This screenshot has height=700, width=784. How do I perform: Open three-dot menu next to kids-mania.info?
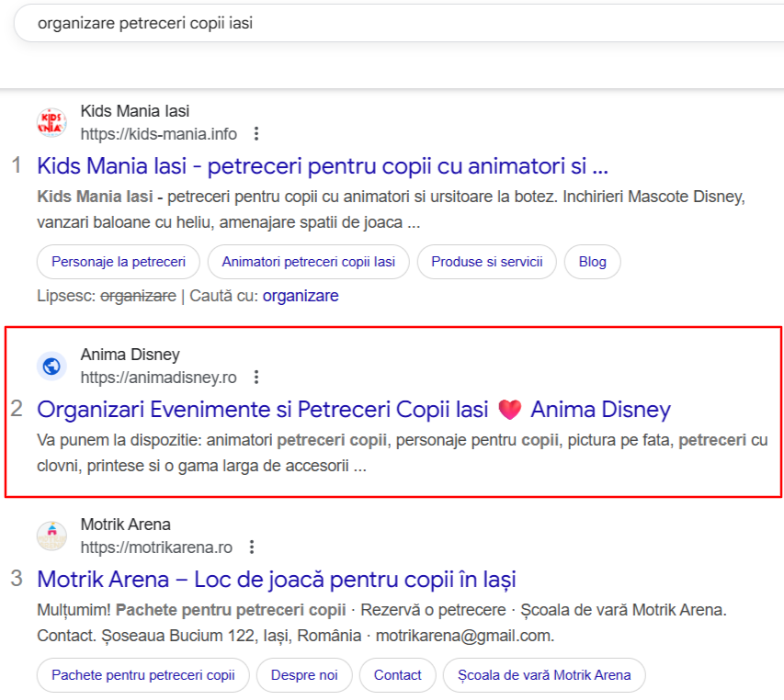pos(256,134)
